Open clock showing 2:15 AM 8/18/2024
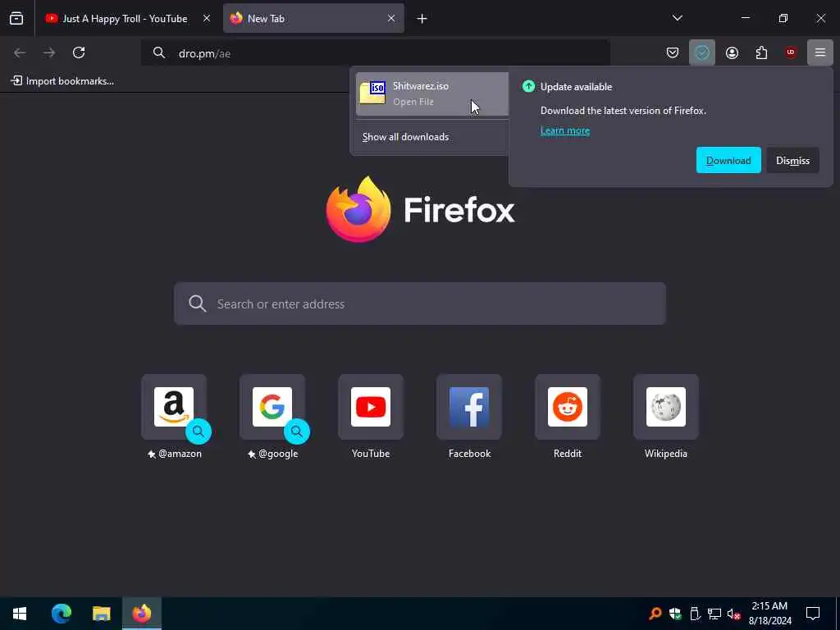 (x=769, y=614)
